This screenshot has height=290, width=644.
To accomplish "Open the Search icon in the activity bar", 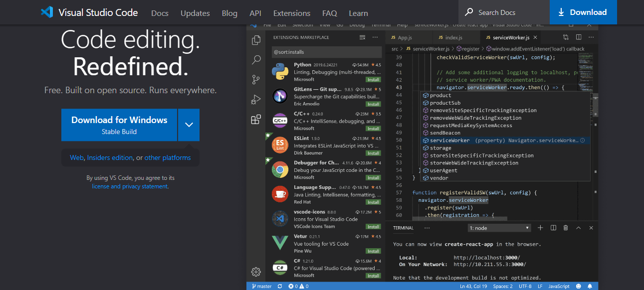I will 256,60.
